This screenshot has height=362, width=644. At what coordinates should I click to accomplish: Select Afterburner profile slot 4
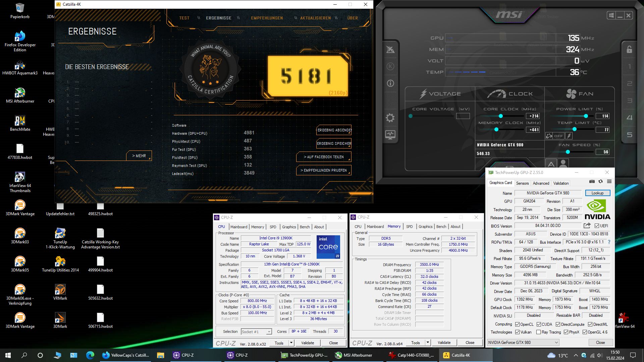pos(630,118)
